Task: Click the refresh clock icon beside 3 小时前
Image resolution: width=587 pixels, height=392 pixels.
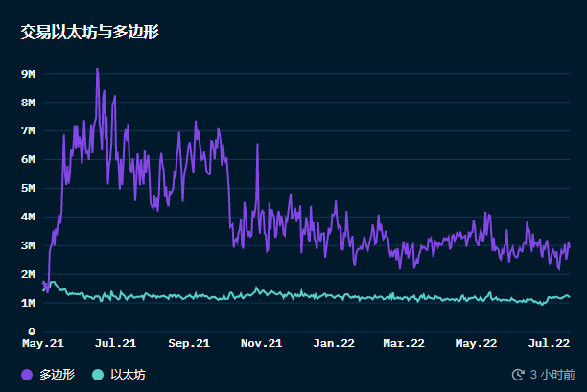Action: click(519, 375)
